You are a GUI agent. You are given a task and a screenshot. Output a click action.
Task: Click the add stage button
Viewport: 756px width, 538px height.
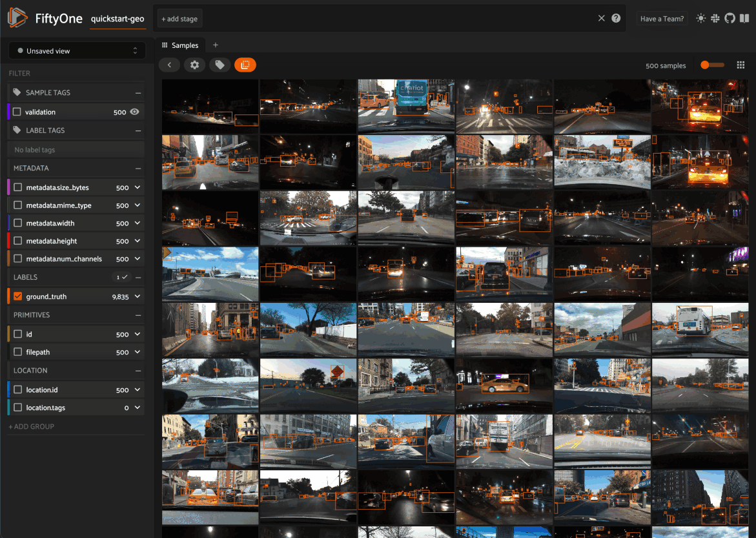(179, 19)
